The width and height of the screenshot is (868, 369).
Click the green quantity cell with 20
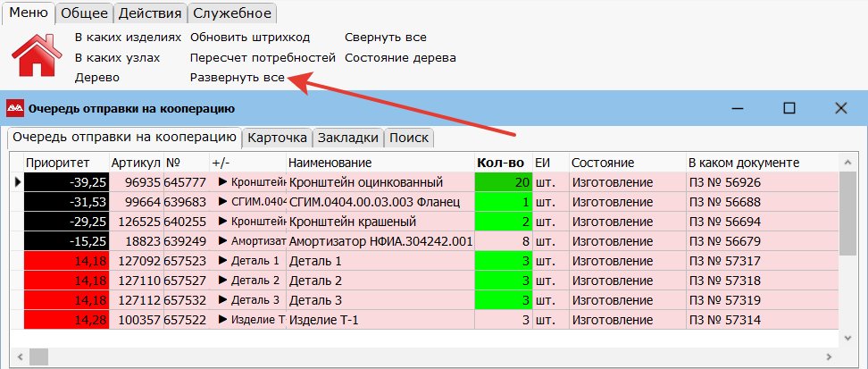[503, 182]
